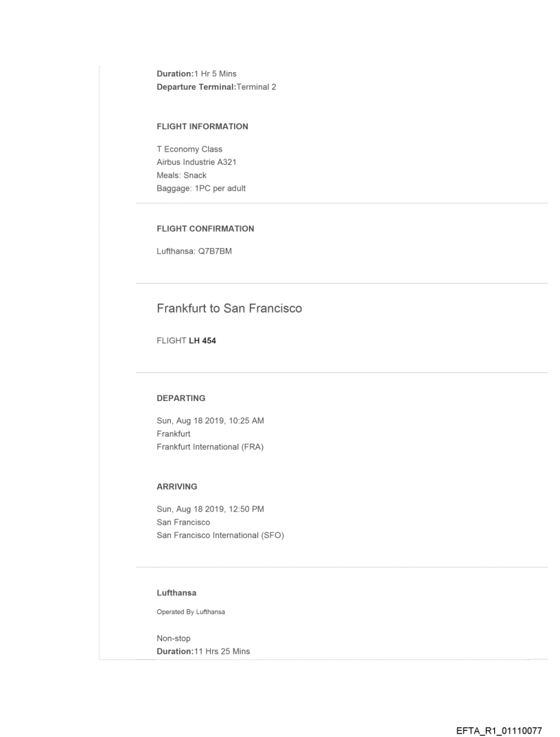Image resolution: width=560 pixels, height=737 pixels.
Task: Click the T Economy Class text
Action: pos(189,150)
